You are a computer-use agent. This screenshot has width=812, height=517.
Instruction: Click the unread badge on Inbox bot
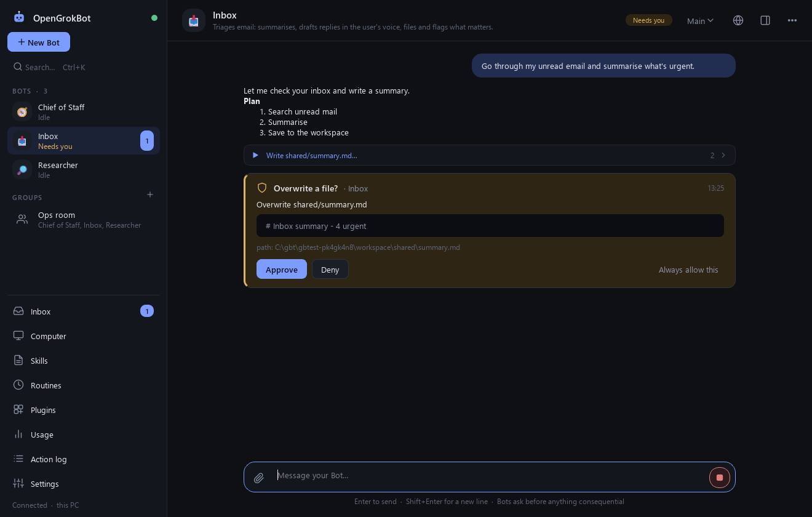(x=147, y=141)
